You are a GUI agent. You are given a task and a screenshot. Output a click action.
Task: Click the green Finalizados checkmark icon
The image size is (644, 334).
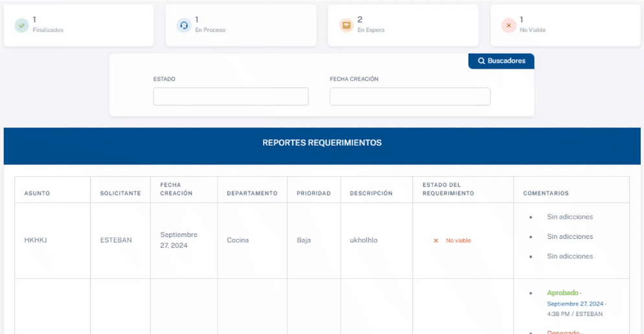[21, 25]
